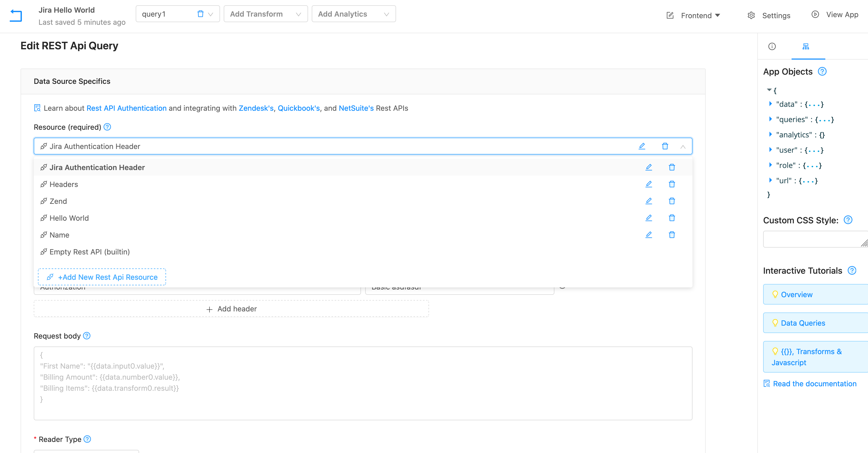
Task: Edit the Jira Authentication Header list entry
Action: 649,167
